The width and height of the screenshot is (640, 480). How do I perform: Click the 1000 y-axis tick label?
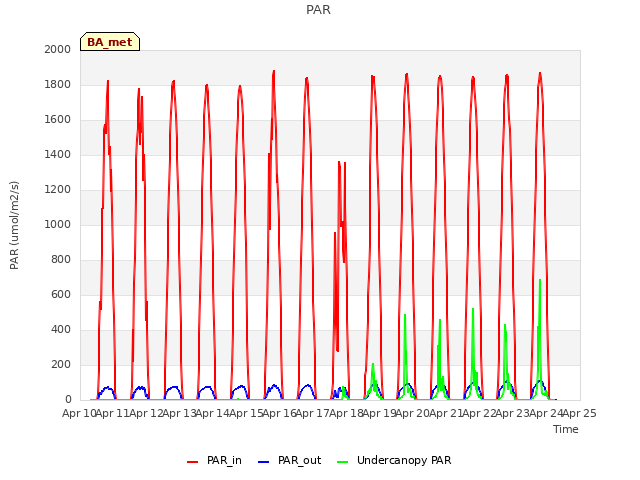click(58, 224)
